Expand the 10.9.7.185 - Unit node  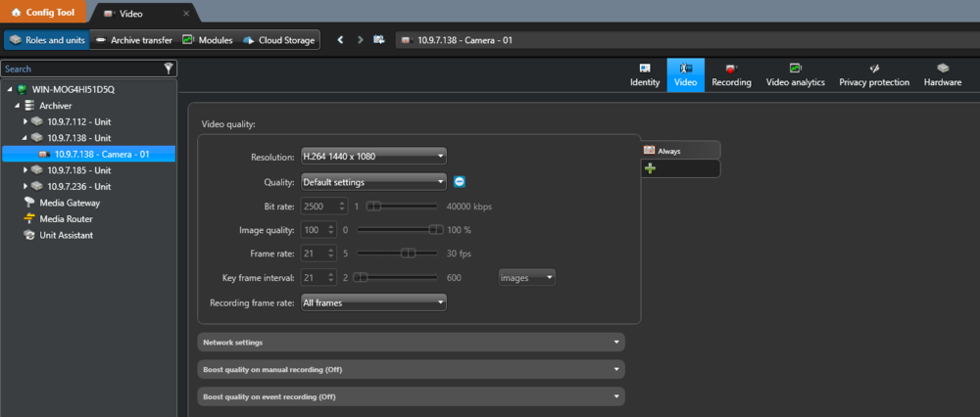coord(25,170)
